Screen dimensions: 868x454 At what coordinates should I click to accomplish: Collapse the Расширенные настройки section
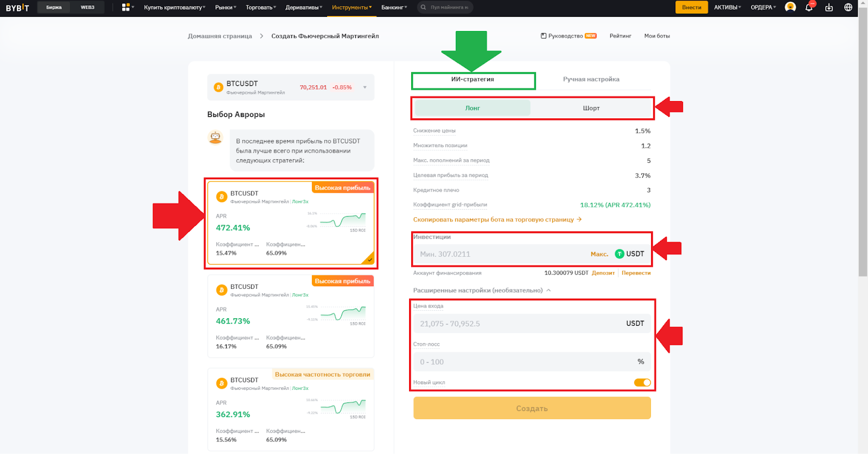(548, 291)
